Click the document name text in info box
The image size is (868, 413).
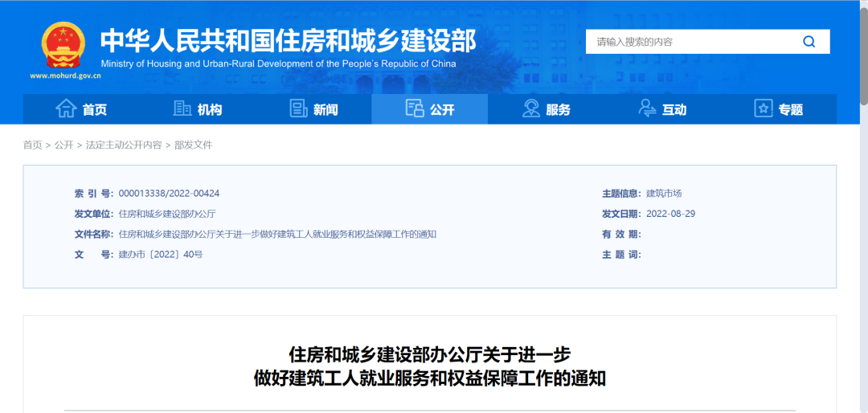278,234
